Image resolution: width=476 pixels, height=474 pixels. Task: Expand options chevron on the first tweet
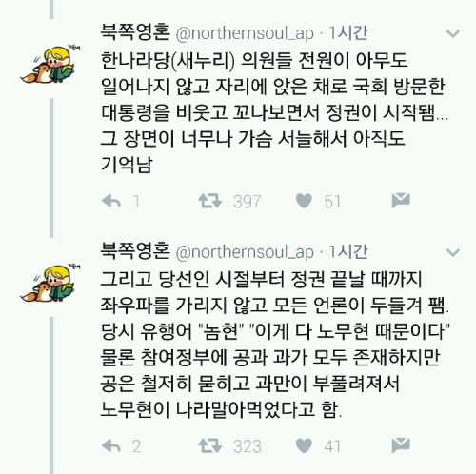pos(453,33)
